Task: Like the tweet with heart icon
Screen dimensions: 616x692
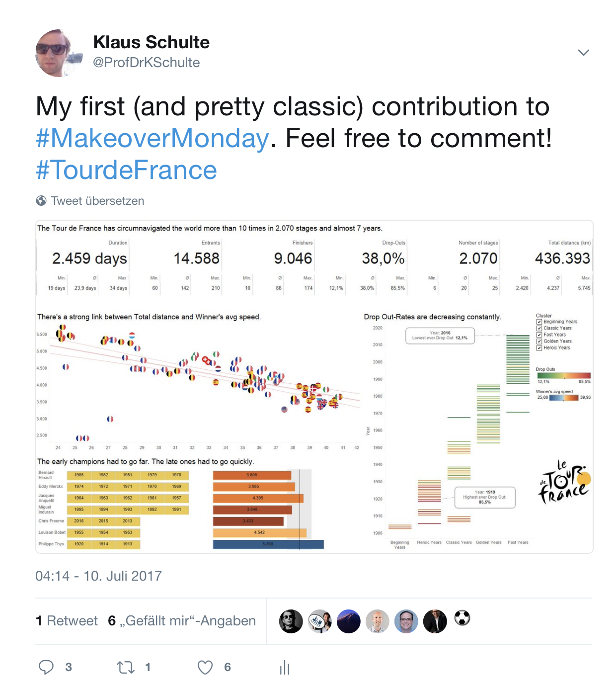Action: pos(205,667)
